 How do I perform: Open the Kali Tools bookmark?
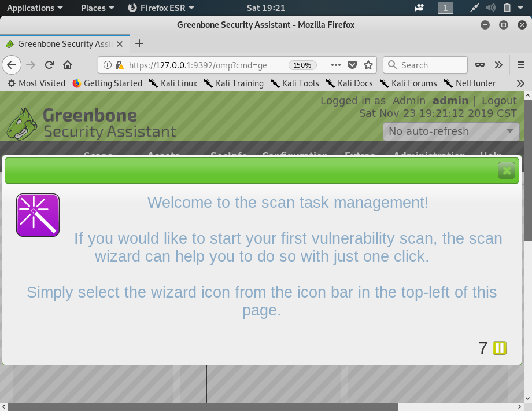(294, 83)
